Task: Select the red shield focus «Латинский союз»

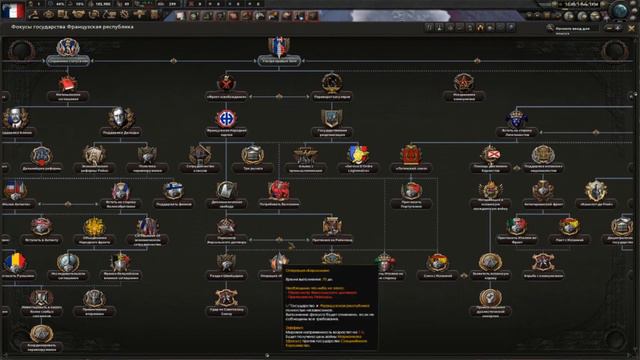Action: point(411,159)
